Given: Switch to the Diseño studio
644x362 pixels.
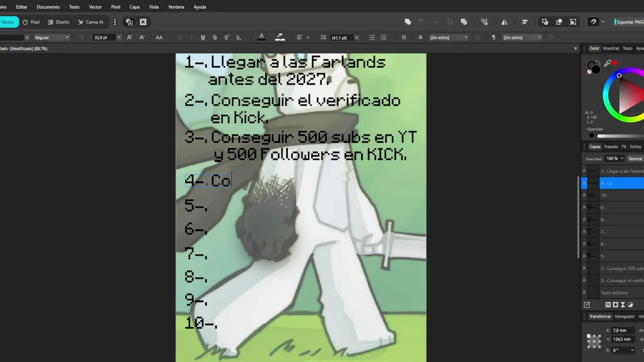Looking at the screenshot, I should [59, 22].
